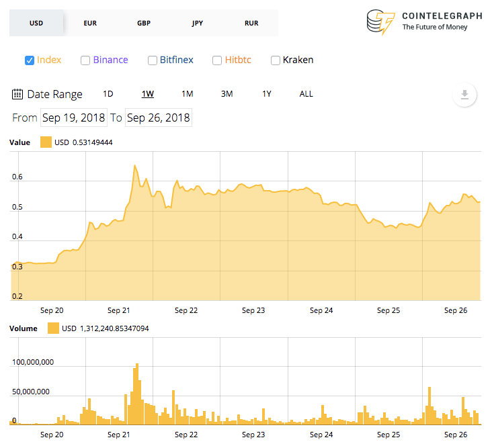Enable the Kraken checkbox
This screenshot has height=448, width=492.
pyautogui.click(x=276, y=60)
